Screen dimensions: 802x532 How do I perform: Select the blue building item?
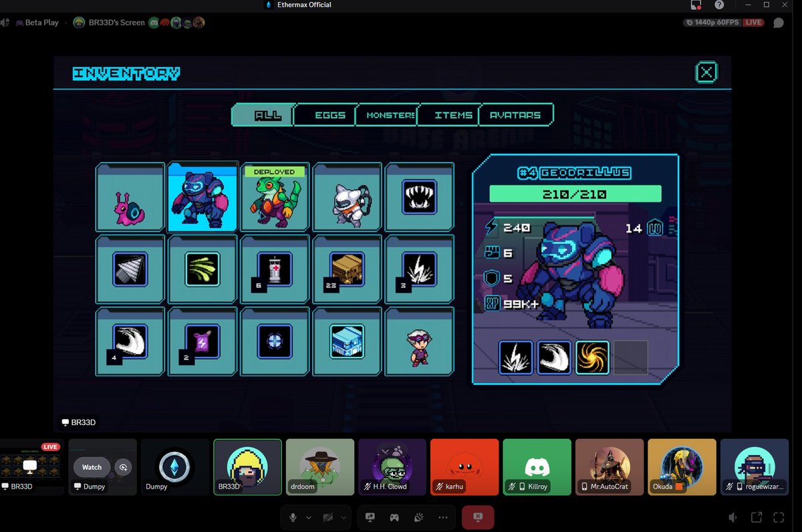(x=347, y=342)
